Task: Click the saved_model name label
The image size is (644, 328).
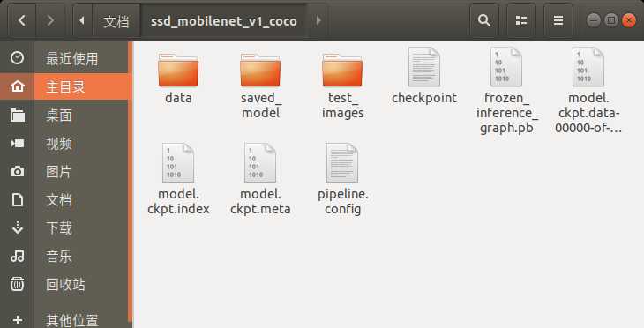Action: (260, 105)
